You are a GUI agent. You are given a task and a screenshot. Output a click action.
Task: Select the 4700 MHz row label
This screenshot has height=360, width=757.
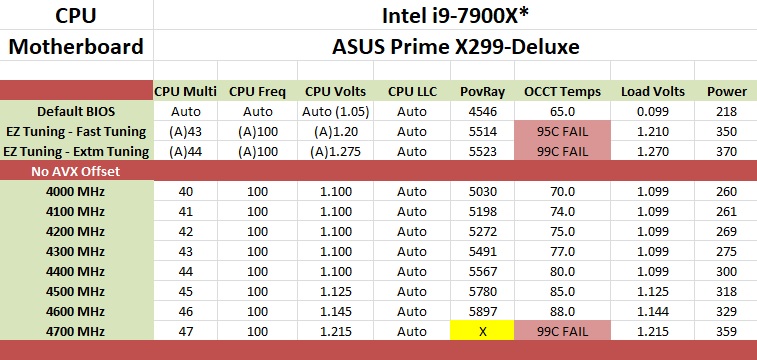tap(76, 331)
